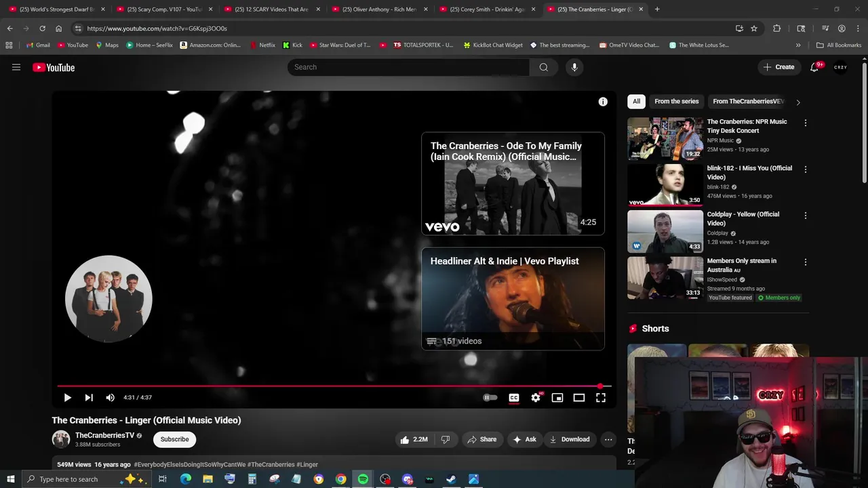This screenshot has width=868, height=488.
Task: Mute the player volume
Action: [x=110, y=398]
